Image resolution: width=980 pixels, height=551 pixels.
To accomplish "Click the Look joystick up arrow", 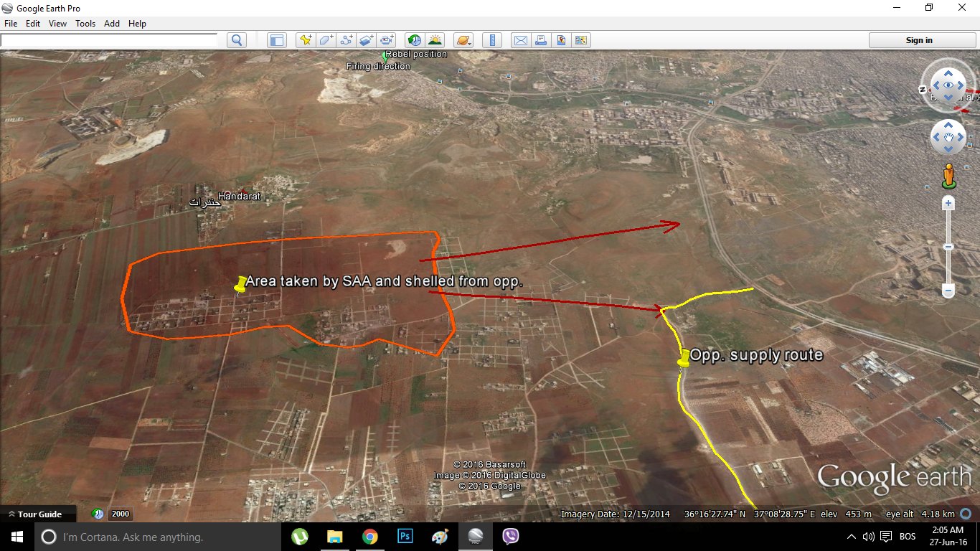I will [x=948, y=73].
